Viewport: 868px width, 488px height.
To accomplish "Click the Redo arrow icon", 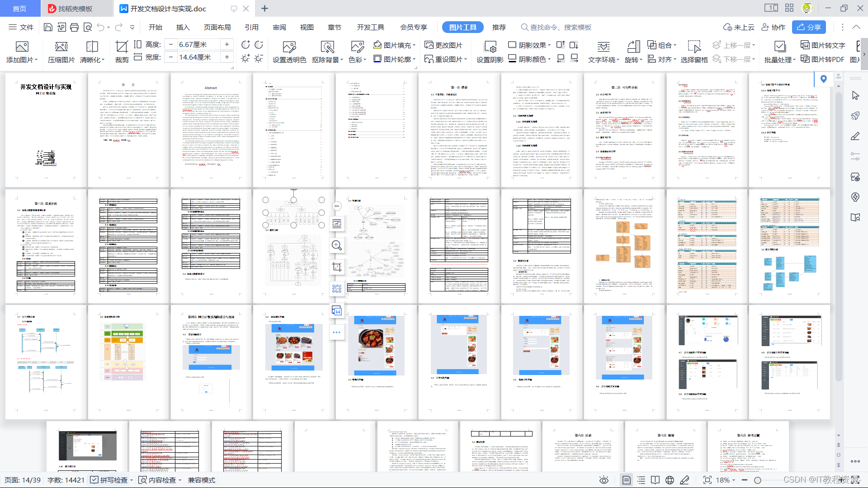I will [x=119, y=27].
